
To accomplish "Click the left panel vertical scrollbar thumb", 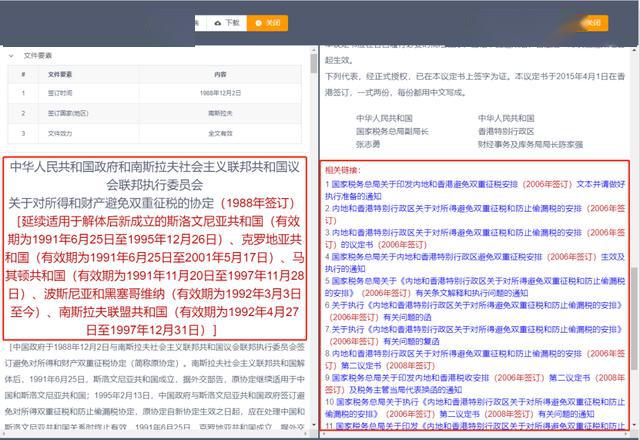I will (313, 63).
